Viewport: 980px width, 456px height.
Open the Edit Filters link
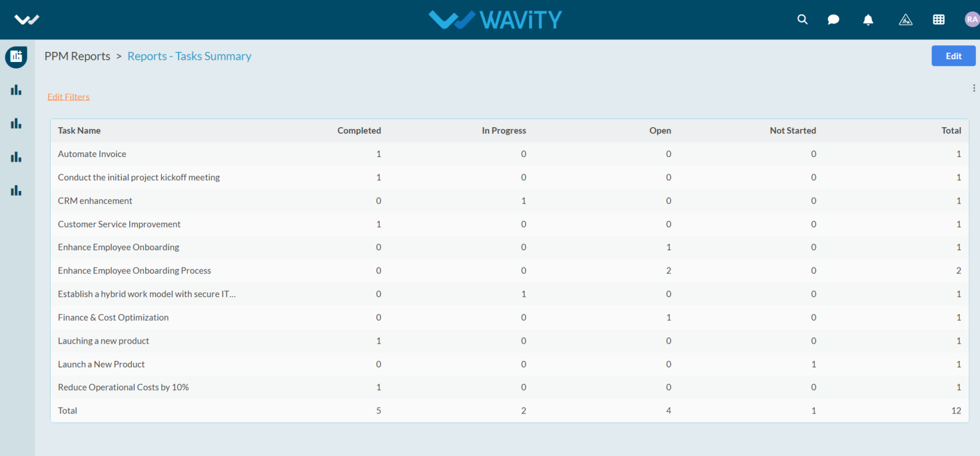68,97
